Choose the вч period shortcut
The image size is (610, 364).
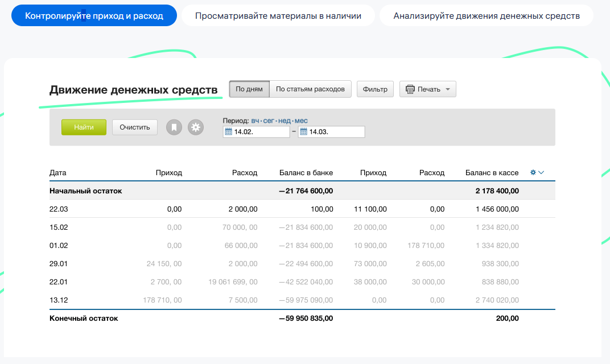tap(255, 121)
